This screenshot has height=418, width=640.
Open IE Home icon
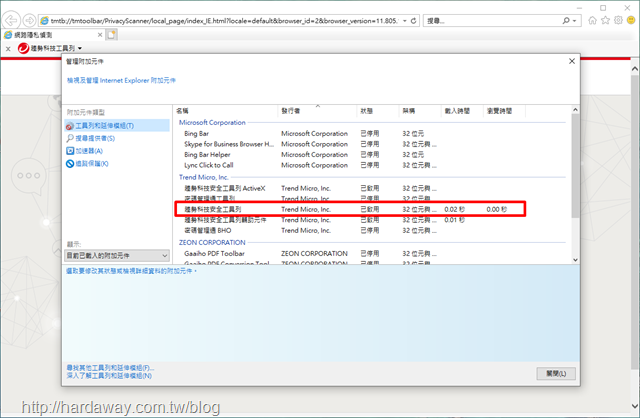click(592, 20)
